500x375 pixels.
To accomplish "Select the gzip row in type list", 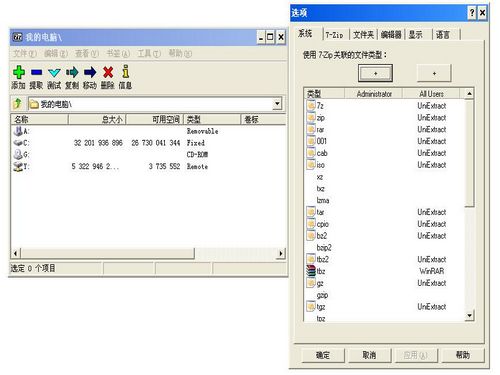I will pos(385,295).
